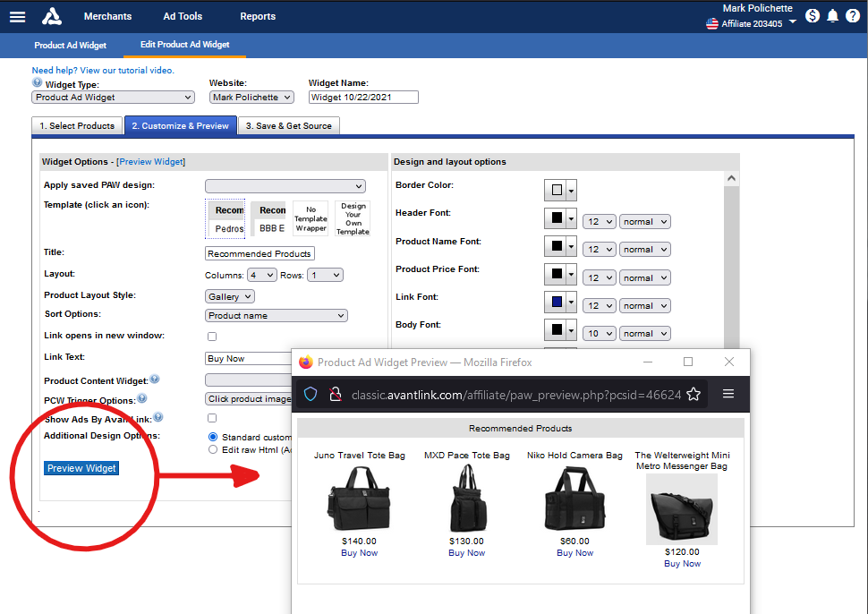The height and width of the screenshot is (614, 868).
Task: Open the Website dropdown
Action: pos(251,98)
